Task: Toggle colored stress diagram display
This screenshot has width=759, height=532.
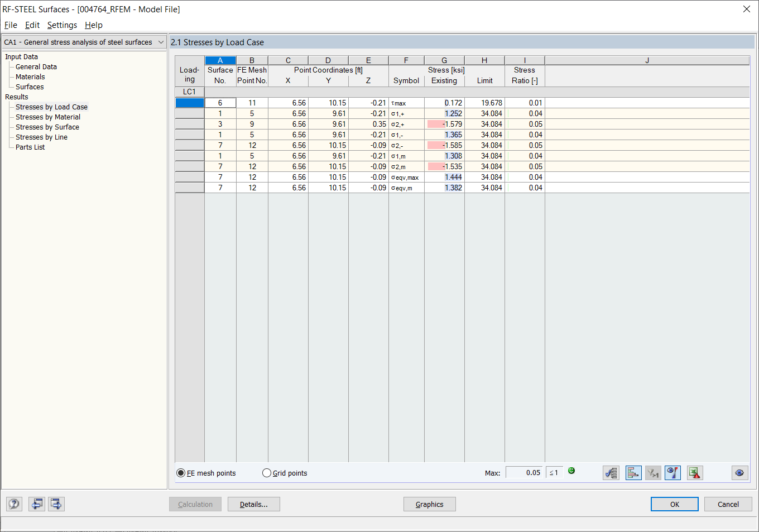Action: pos(672,472)
